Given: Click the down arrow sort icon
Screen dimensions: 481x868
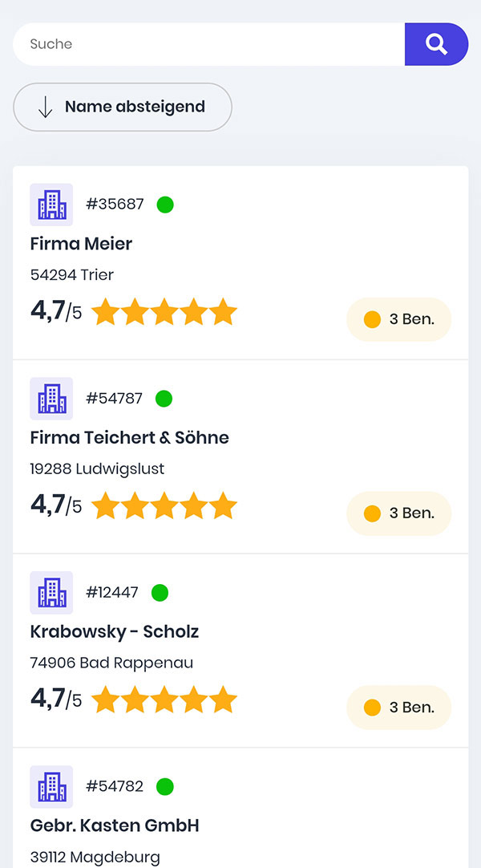Looking at the screenshot, I should click(x=46, y=107).
